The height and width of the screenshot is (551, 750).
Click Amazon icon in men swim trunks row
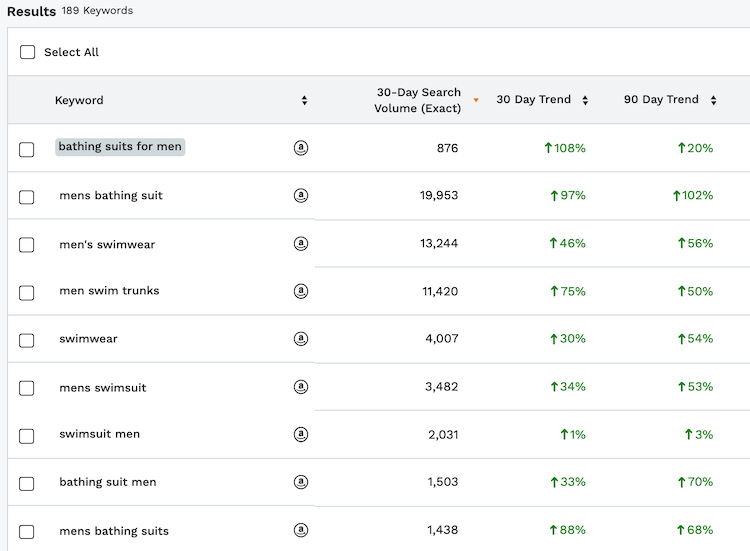point(300,291)
